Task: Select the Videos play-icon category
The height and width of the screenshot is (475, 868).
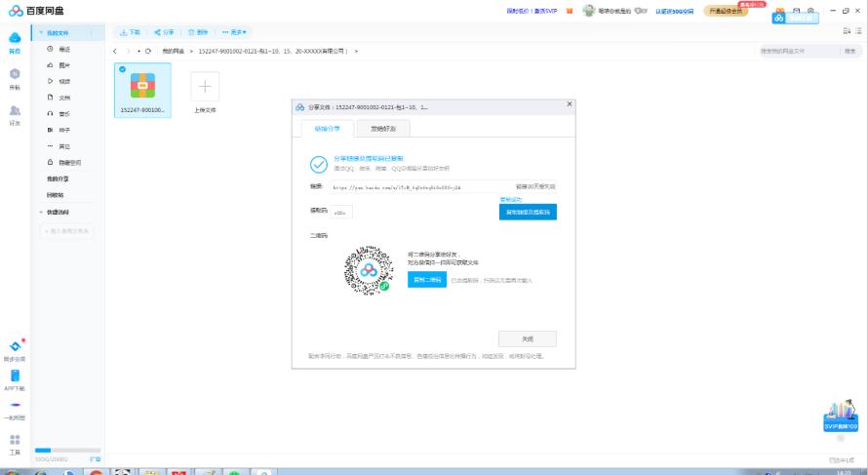Action: [65, 81]
